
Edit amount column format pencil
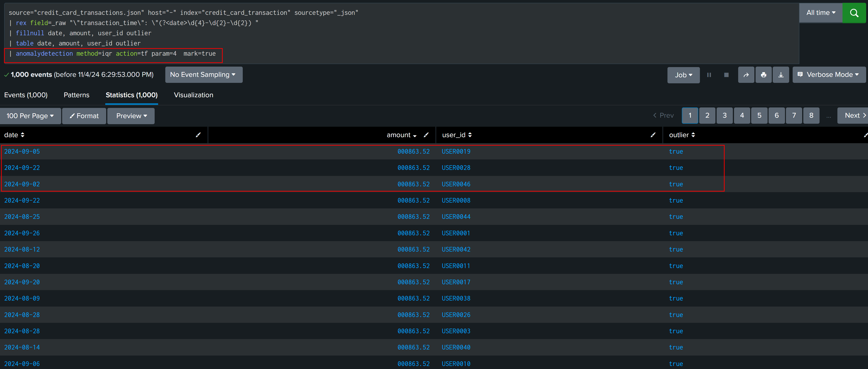[x=426, y=135]
